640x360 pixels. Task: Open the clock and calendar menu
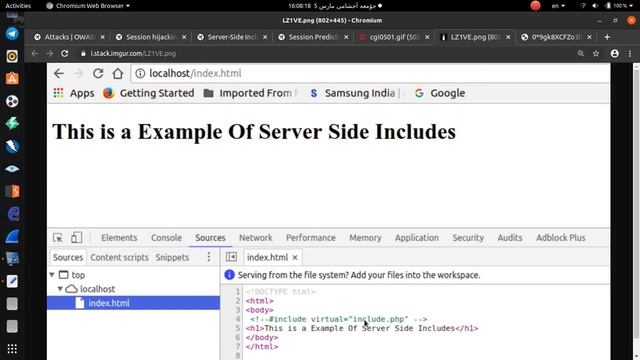click(x=335, y=6)
